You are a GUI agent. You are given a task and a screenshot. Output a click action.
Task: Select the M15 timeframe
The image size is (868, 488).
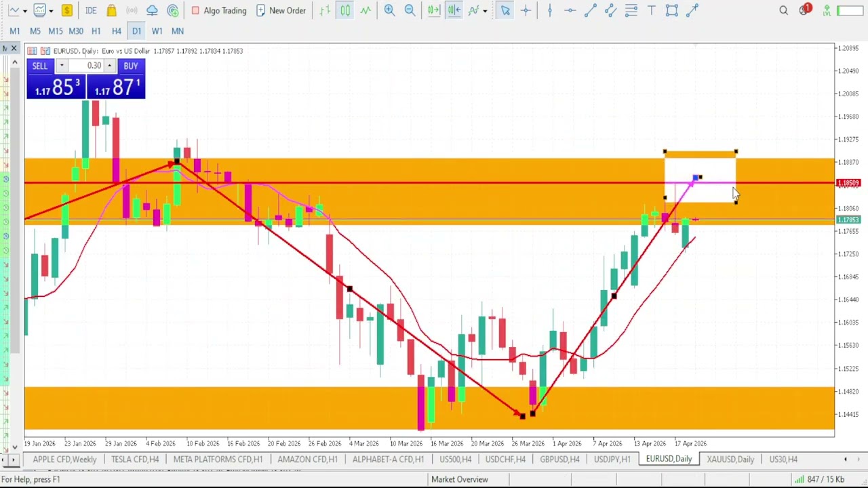tap(55, 30)
